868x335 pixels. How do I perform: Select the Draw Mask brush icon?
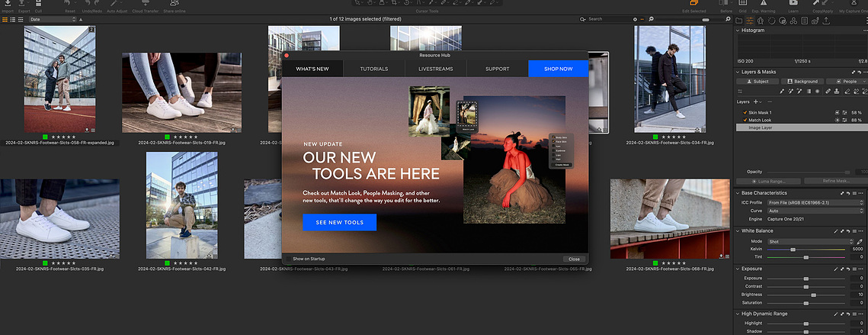783,91
